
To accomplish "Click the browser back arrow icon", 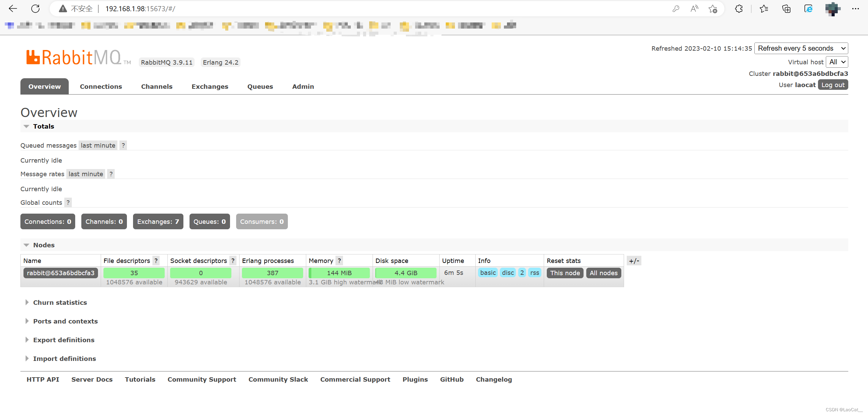I will coord(13,9).
